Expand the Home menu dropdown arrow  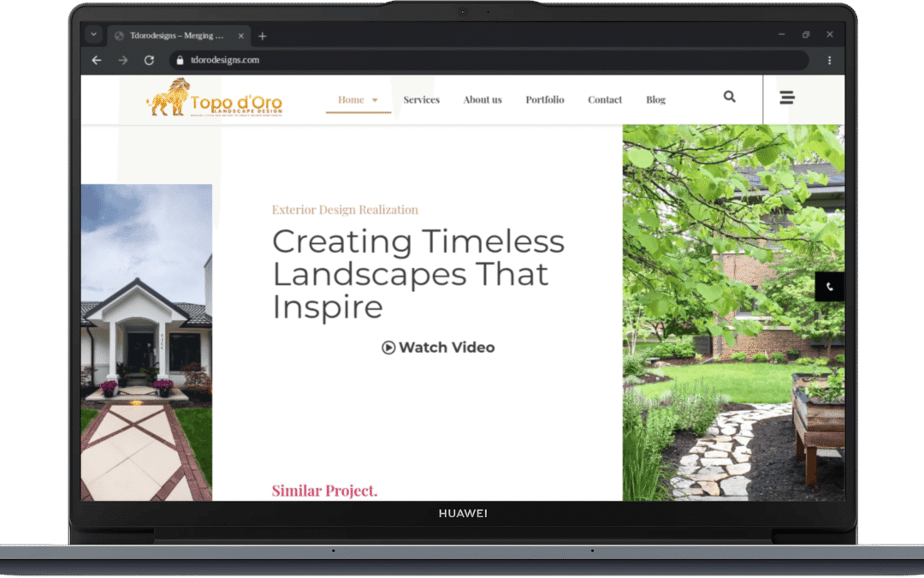pyautogui.click(x=375, y=100)
